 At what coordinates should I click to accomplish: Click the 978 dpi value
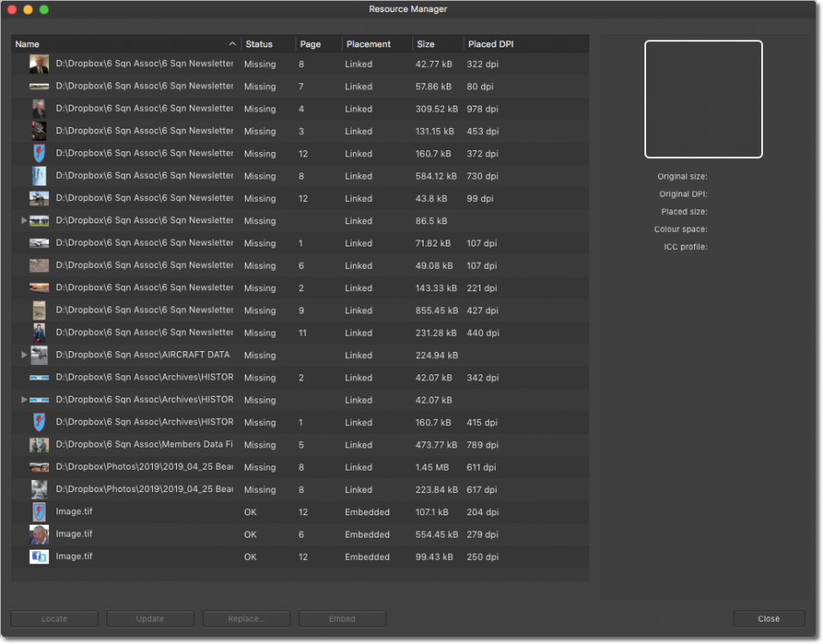point(482,109)
